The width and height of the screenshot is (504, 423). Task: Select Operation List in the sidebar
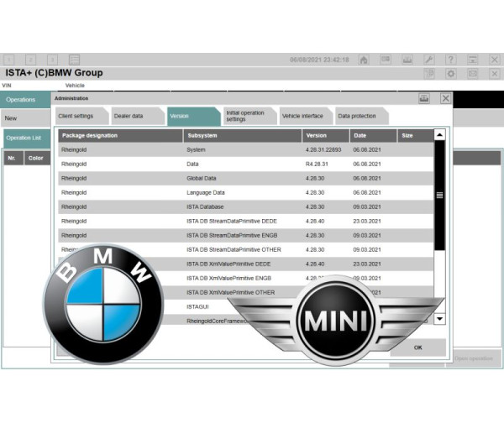tap(25, 137)
